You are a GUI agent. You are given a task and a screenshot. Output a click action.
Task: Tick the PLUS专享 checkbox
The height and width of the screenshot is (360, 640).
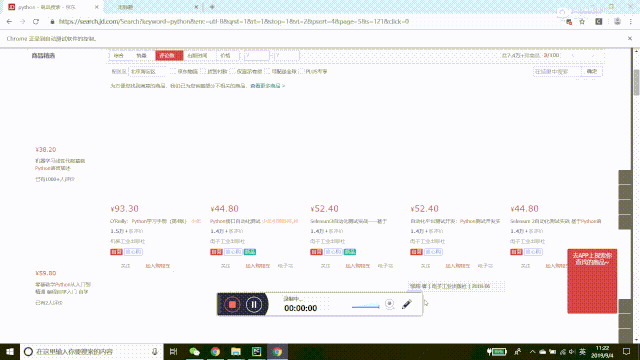[302, 71]
